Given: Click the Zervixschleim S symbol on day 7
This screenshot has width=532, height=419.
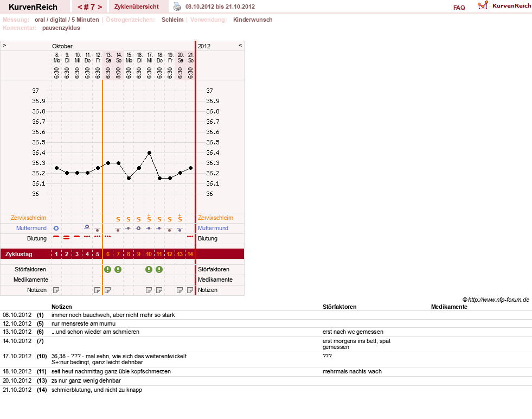Looking at the screenshot, I should click(118, 219).
